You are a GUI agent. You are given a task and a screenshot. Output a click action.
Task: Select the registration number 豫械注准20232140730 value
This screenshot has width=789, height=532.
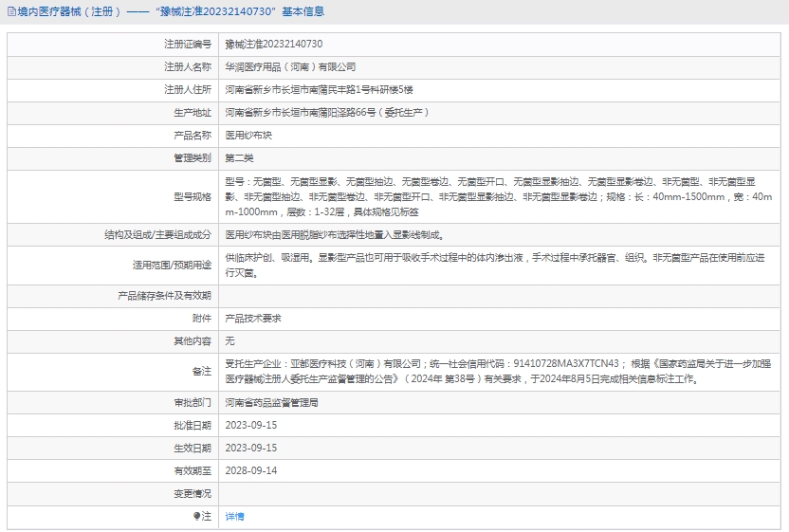point(273,44)
